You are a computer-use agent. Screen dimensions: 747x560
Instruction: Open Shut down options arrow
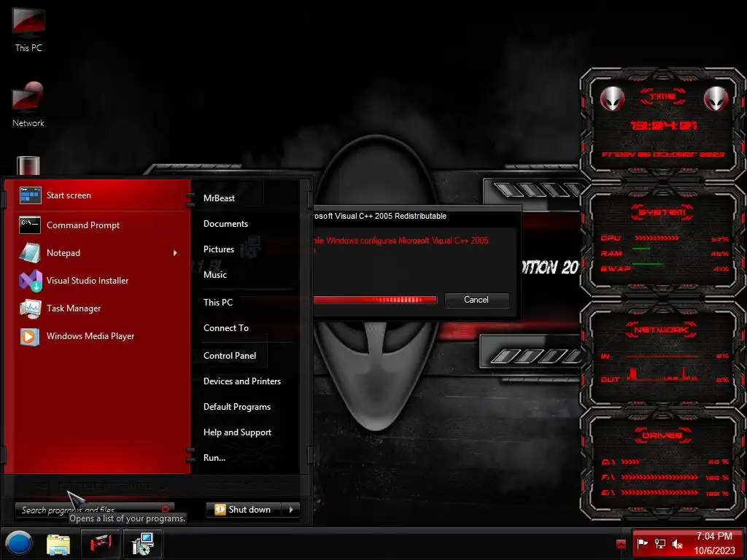[x=291, y=510]
